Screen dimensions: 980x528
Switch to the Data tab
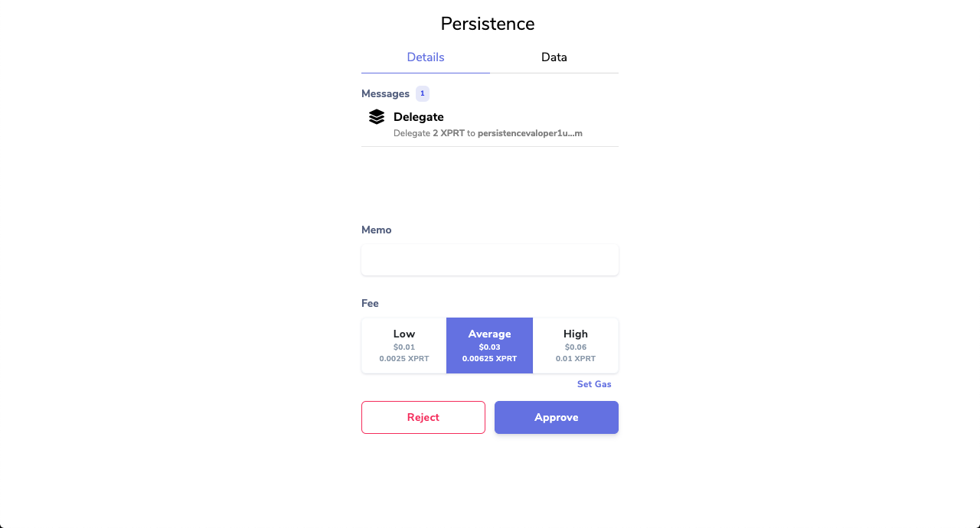(x=554, y=57)
